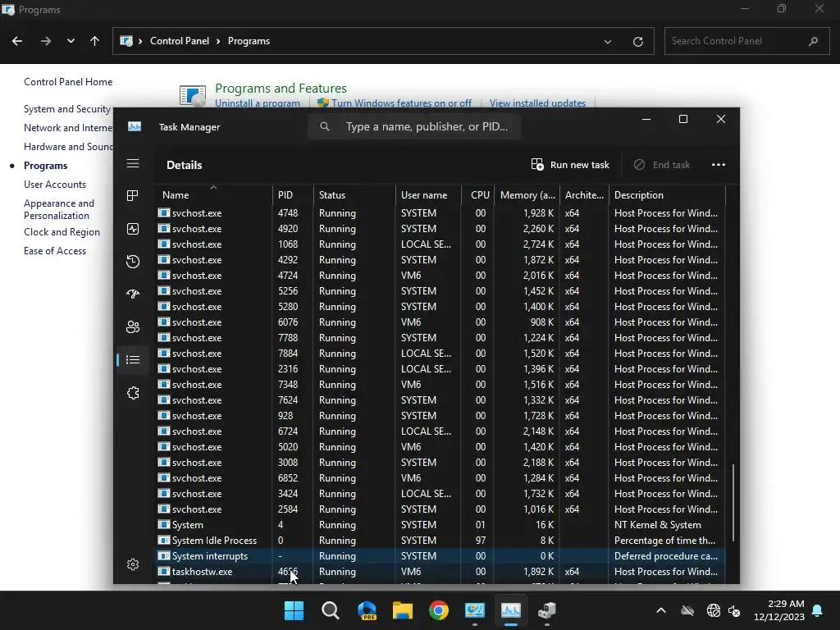This screenshot has height=630, width=840.
Task: Open Processes page in Task Manager sidebar
Action: point(133,196)
